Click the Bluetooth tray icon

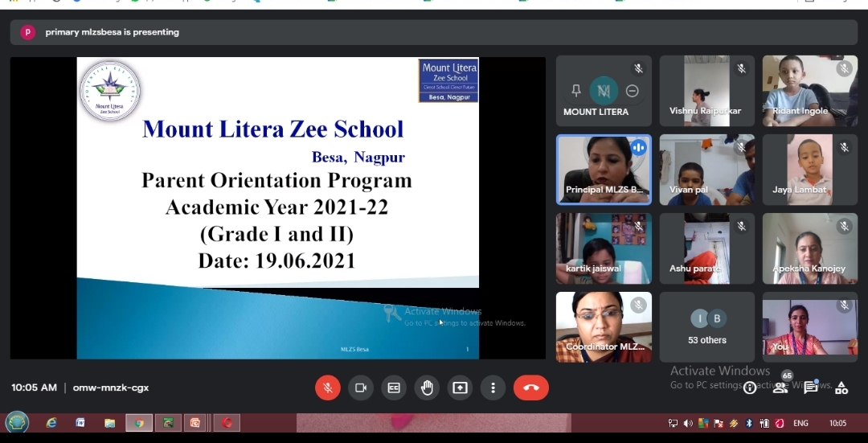click(749, 423)
